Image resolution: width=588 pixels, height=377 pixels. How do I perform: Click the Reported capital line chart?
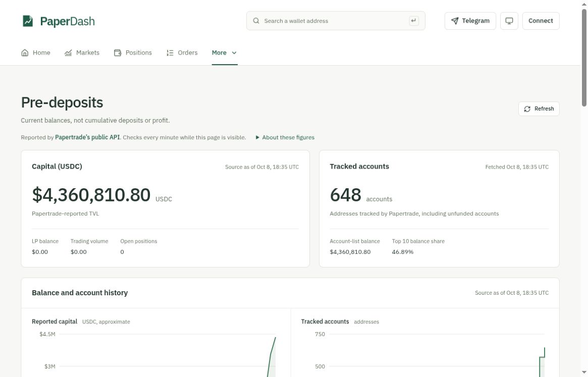[x=167, y=355]
